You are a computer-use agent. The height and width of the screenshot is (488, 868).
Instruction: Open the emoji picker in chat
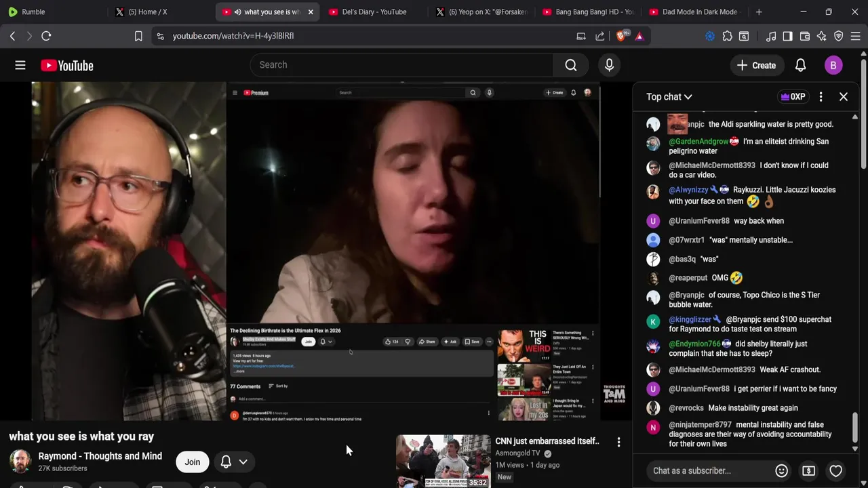(x=781, y=470)
